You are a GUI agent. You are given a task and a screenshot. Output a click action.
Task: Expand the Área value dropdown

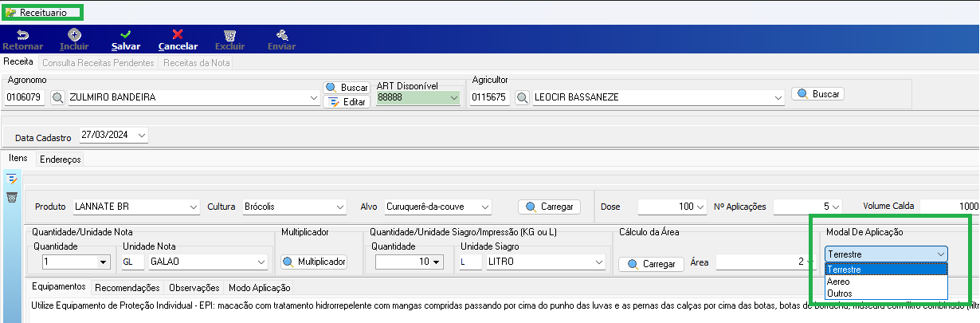809,262
